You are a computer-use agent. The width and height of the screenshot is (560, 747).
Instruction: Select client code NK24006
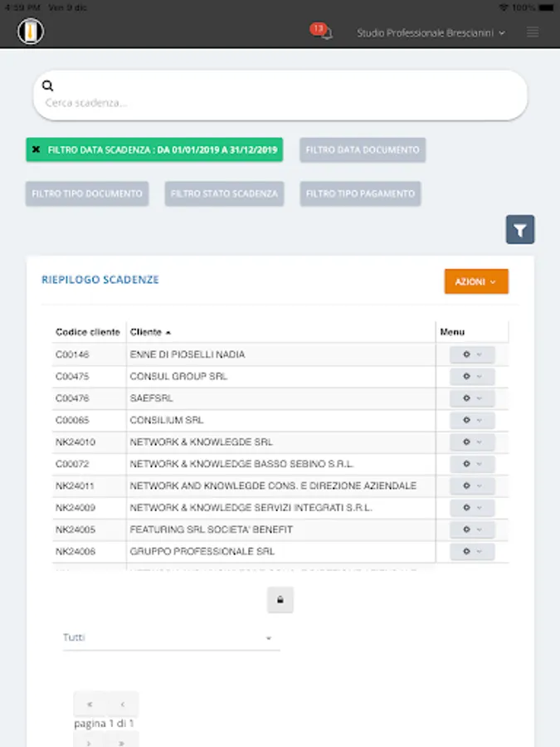coord(75,552)
